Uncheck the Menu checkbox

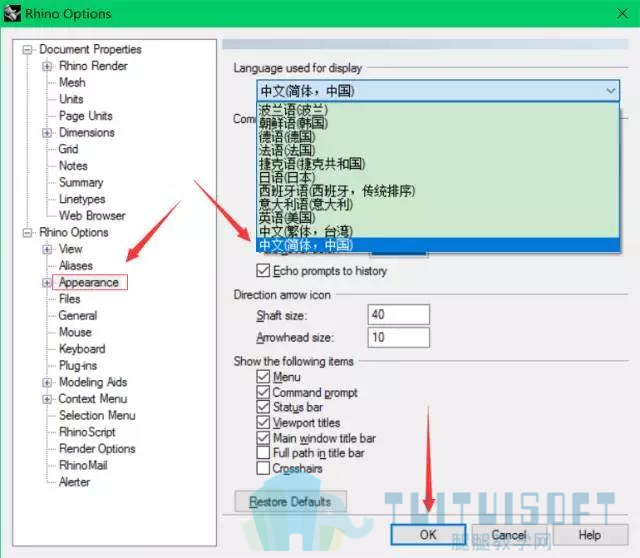coord(263,376)
